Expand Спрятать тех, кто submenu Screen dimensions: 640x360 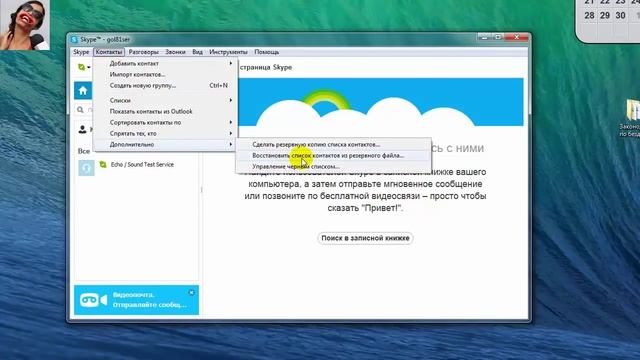pos(165,133)
